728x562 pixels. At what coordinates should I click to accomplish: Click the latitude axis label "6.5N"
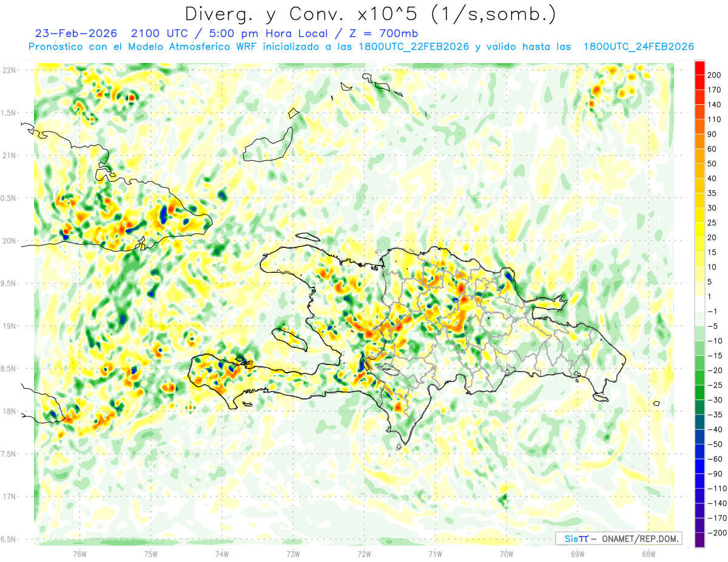(8, 539)
